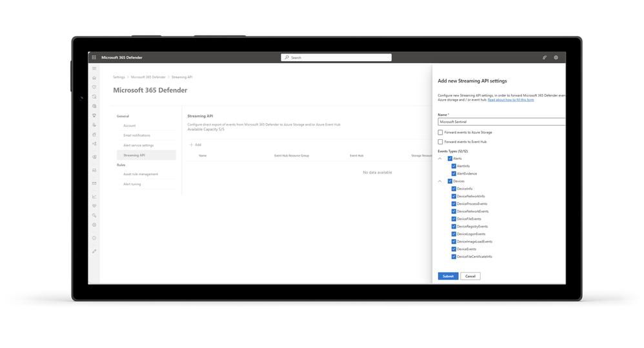Enable Forward events to Azure Storage
The width and height of the screenshot is (644, 348).
pos(440,133)
